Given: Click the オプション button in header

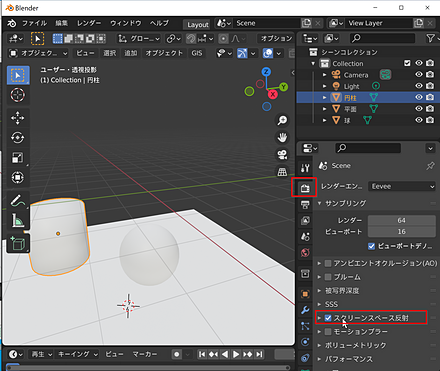Looking at the screenshot, I should (x=276, y=39).
